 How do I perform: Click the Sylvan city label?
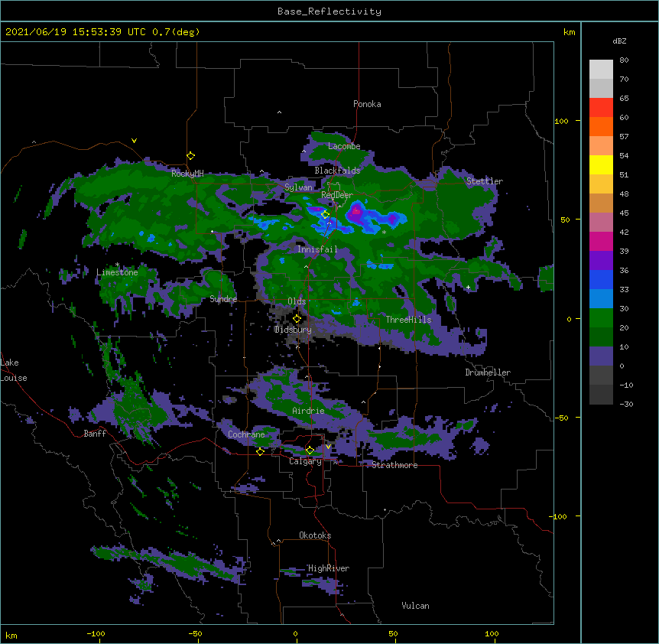click(298, 187)
